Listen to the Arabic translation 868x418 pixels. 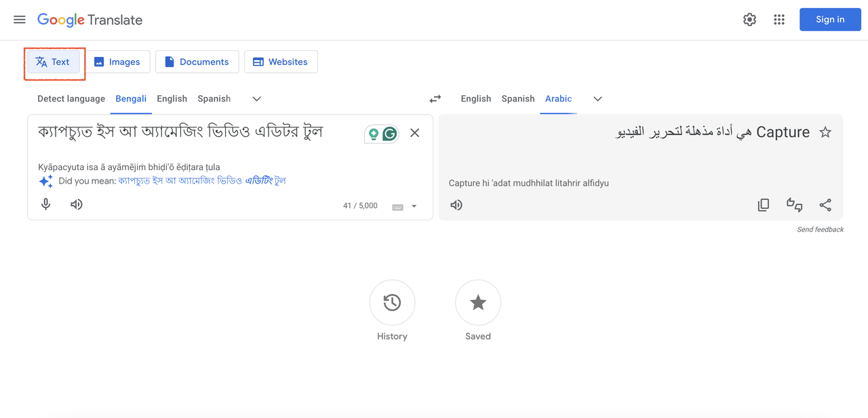[456, 205]
